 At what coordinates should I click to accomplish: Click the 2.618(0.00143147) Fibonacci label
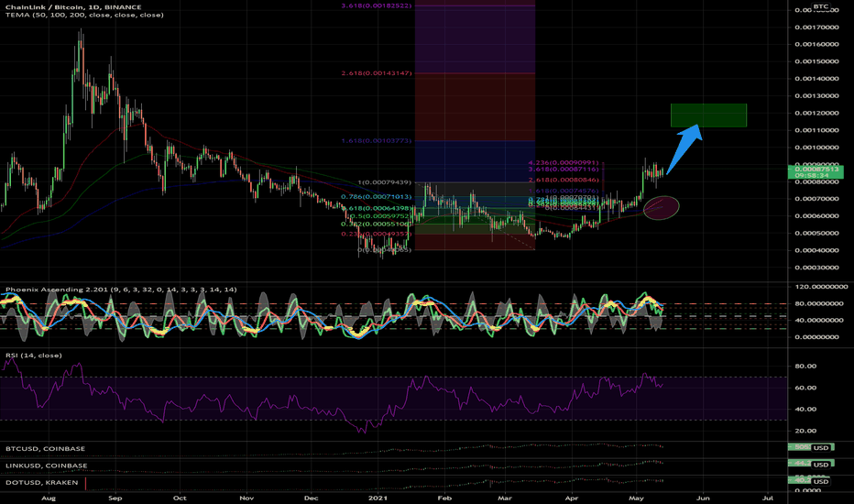377,73
